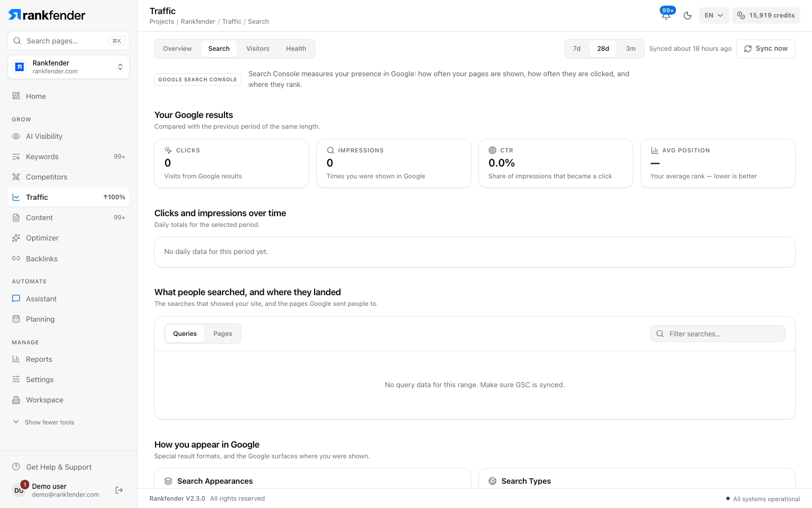
Task: Click the Reports bar chart icon
Action: coord(16,359)
